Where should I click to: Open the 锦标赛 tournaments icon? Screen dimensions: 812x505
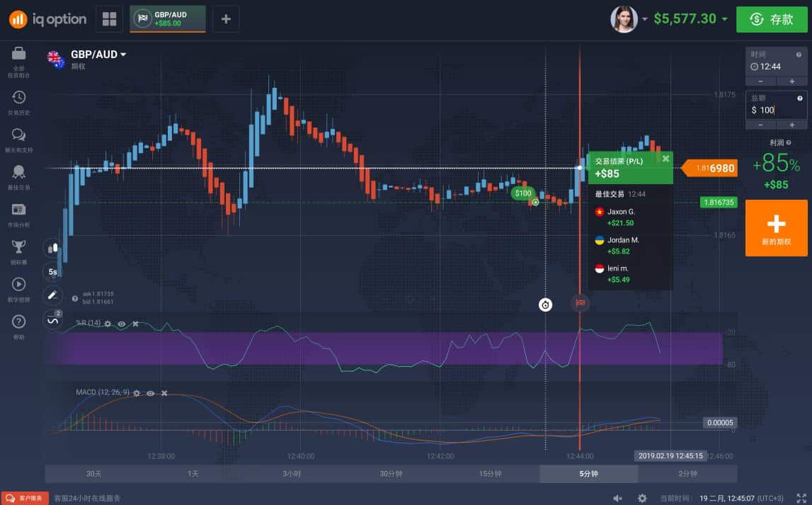tap(19, 245)
